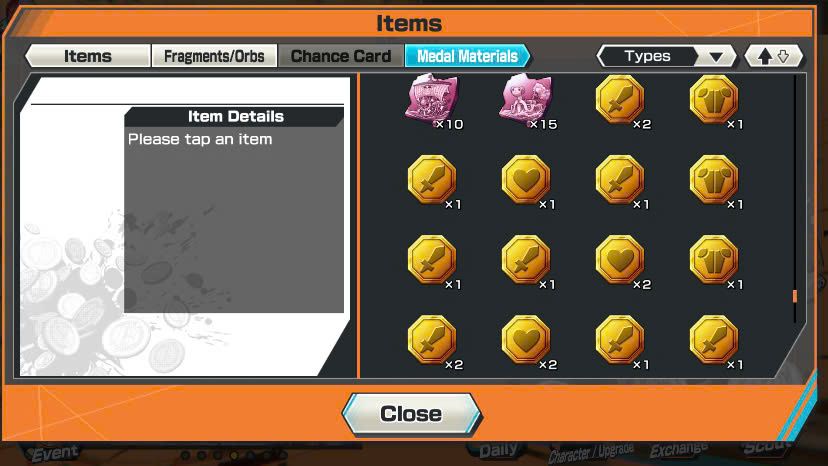Image resolution: width=828 pixels, height=466 pixels.
Task: Select the Medal Materials tab
Action: [x=467, y=55]
